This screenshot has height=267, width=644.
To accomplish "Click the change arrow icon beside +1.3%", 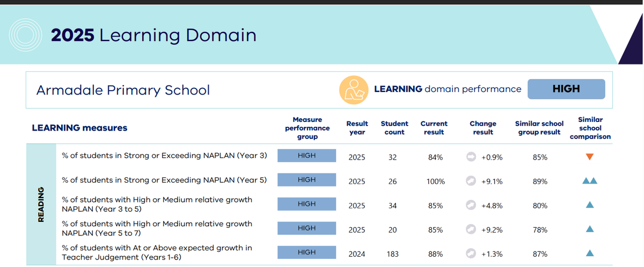I will [x=471, y=253].
